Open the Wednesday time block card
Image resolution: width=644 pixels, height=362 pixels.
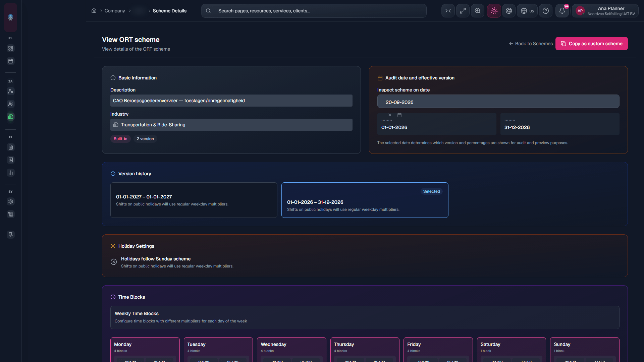pyautogui.click(x=291, y=350)
